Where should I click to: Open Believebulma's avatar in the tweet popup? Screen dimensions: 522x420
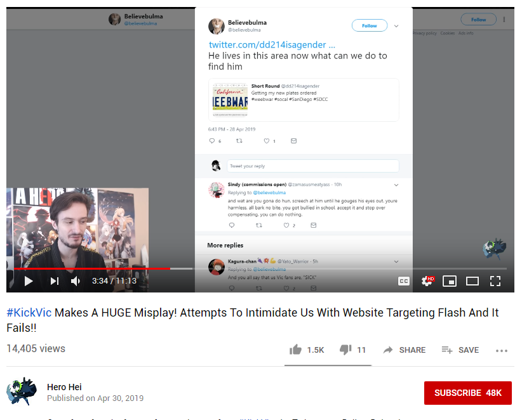click(x=217, y=26)
